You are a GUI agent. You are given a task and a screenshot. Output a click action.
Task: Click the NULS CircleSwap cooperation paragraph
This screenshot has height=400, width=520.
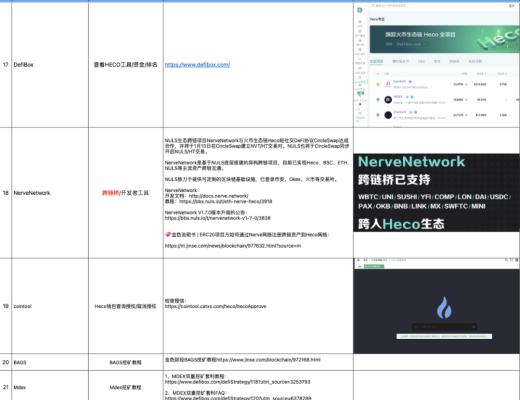tap(257, 146)
